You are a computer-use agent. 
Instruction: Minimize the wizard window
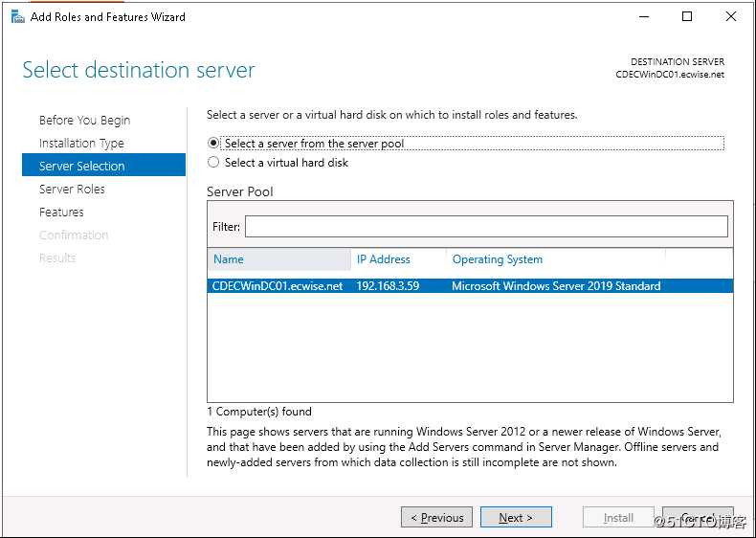click(x=644, y=17)
